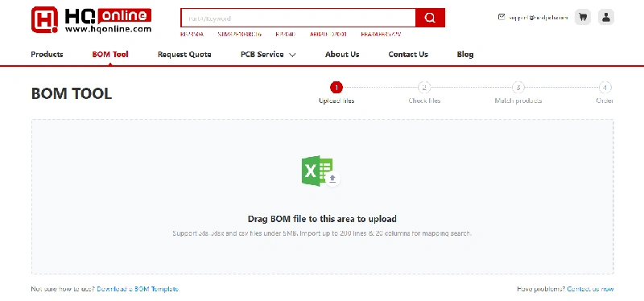Click the 'Match products' step label
This screenshot has height=301, width=644.
pyautogui.click(x=518, y=101)
